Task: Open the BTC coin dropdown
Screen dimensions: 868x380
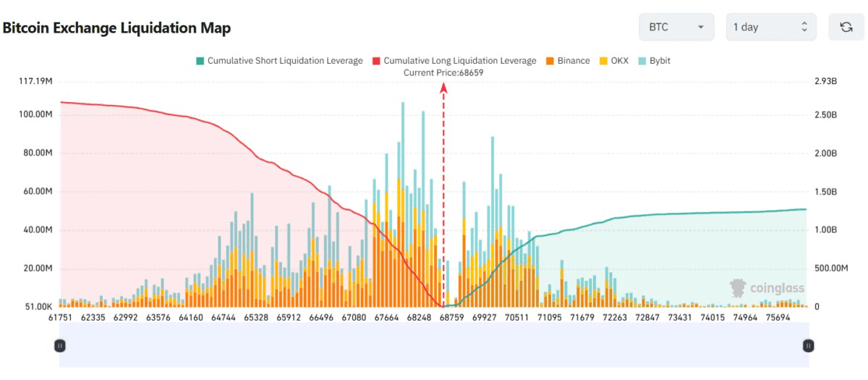Action: (x=676, y=27)
